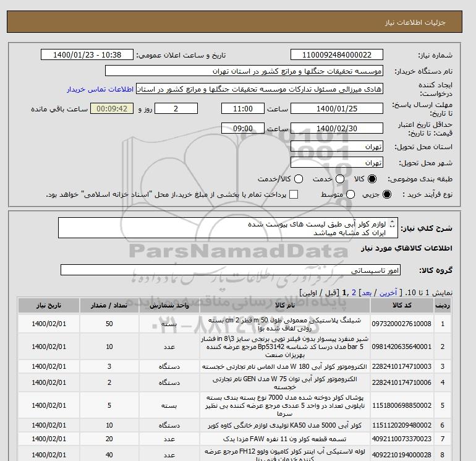
Task: Click the تسمه قطعه کولر FAW item name
Action: point(285,439)
